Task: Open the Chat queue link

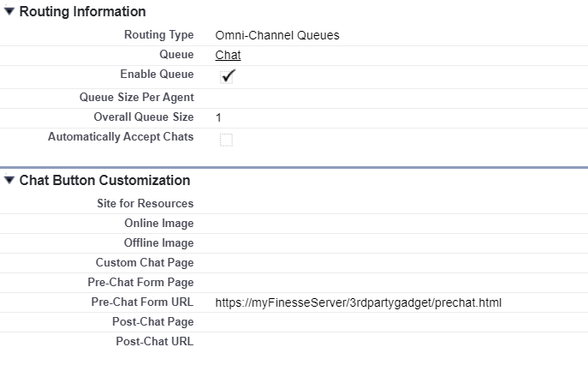Action: [228, 55]
